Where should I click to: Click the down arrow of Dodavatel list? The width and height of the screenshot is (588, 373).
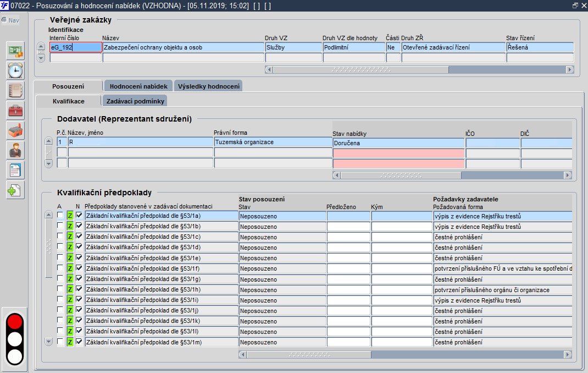tap(49, 163)
